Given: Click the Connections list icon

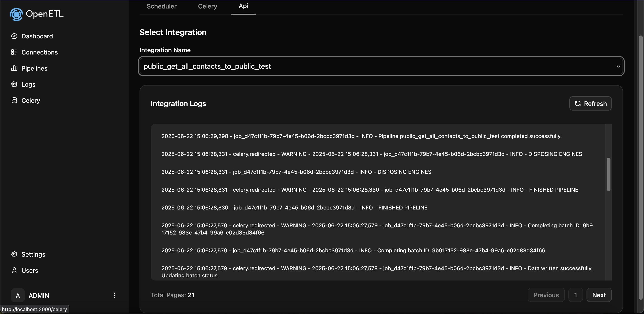Looking at the screenshot, I should pos(14,52).
